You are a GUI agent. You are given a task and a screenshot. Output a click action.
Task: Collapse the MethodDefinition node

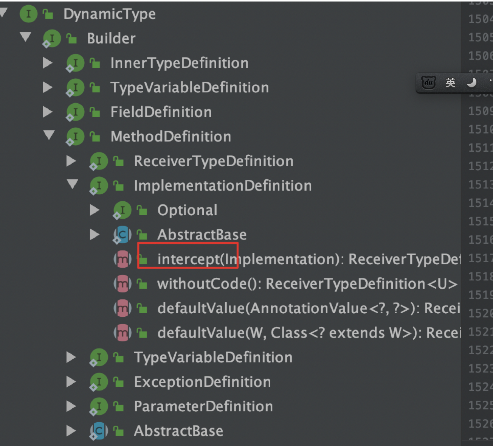click(x=49, y=135)
